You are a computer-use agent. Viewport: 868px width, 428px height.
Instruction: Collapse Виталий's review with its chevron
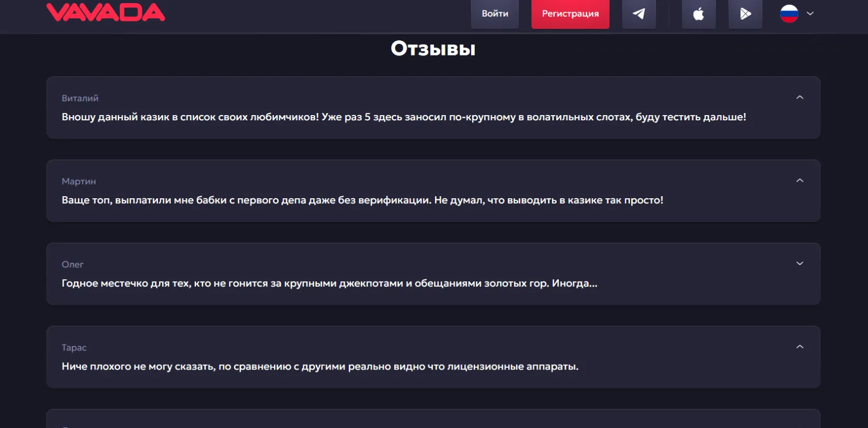point(800,97)
